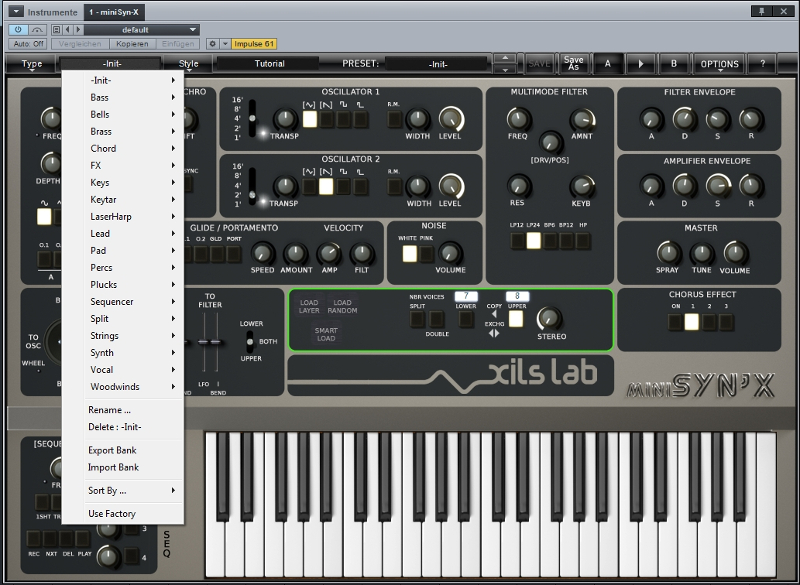Enable LP12 filter mode button
The width and height of the screenshot is (800, 585).
tap(517, 240)
